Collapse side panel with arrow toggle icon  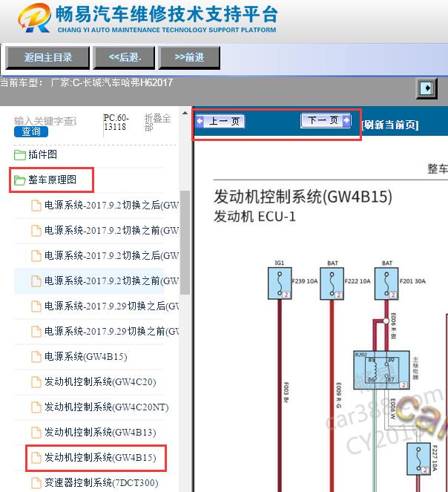pyautogui.click(x=426, y=88)
